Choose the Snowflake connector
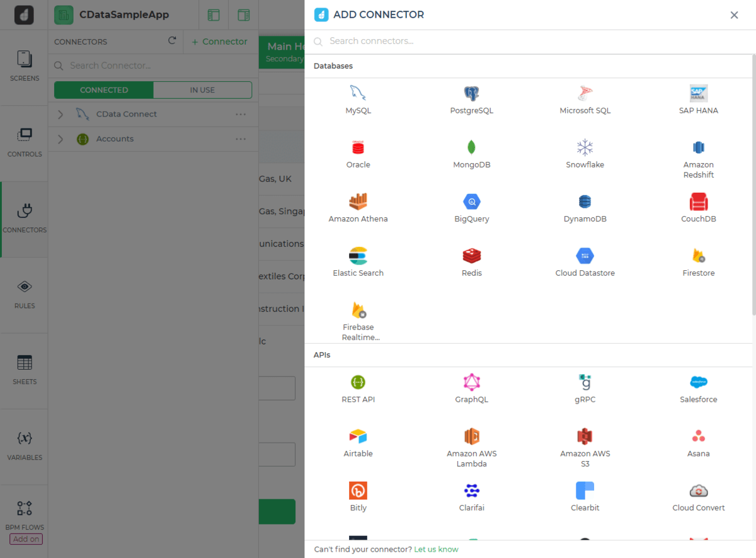756x558 pixels. [x=585, y=154]
